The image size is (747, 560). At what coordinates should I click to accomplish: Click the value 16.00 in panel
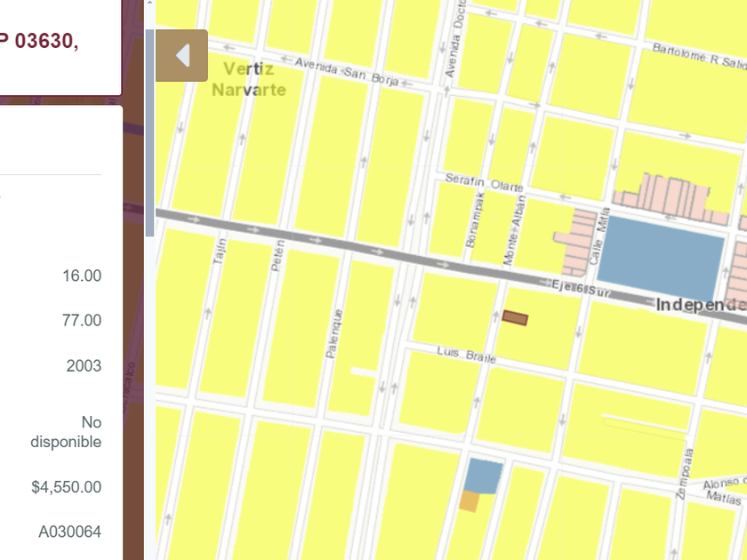(x=82, y=276)
